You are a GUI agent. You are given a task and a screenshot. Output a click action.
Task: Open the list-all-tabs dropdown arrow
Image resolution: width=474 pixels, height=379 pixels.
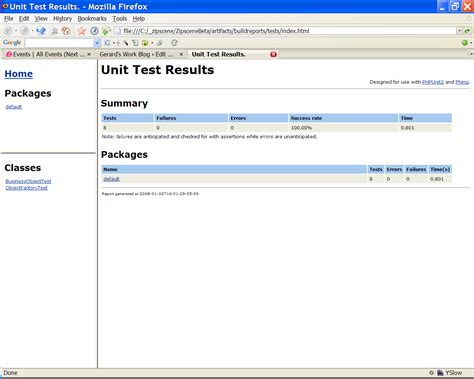click(x=472, y=54)
